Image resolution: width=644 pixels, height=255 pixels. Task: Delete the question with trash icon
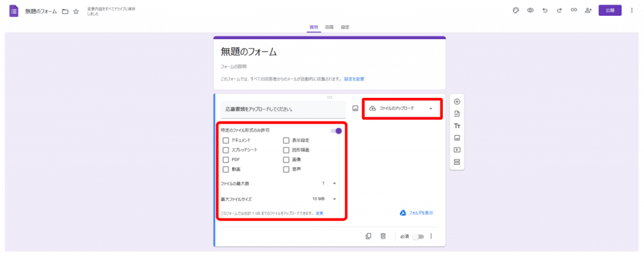point(382,236)
